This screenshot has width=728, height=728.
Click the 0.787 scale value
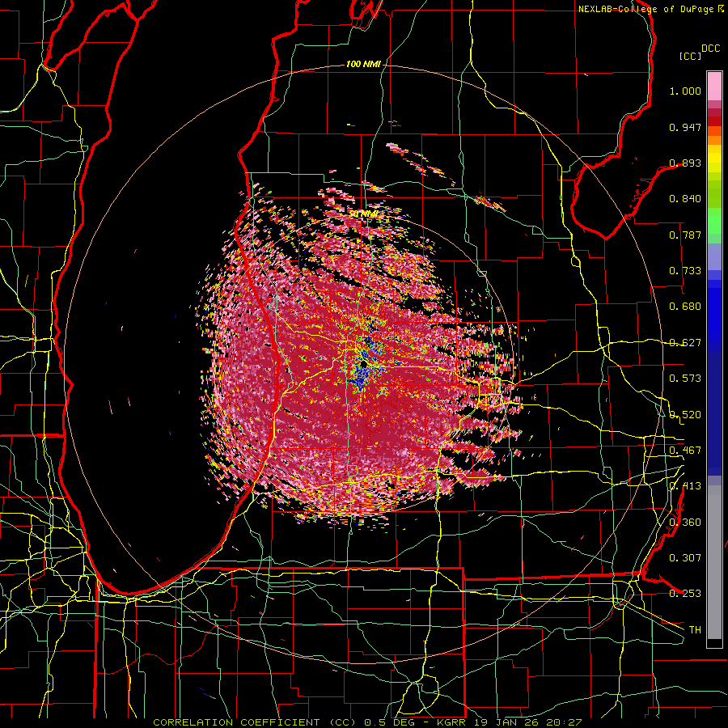click(685, 235)
